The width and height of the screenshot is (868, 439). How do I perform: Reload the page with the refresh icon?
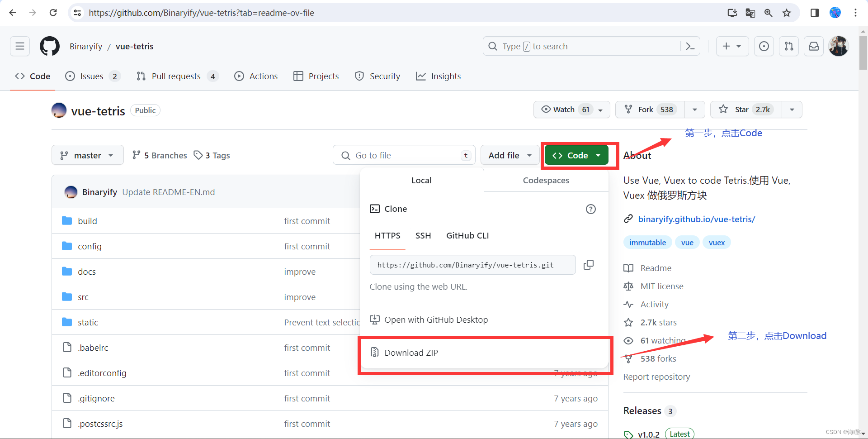[x=53, y=13]
